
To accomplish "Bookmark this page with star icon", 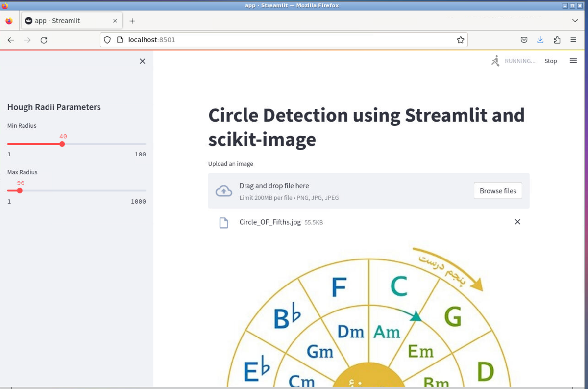I will coord(460,40).
